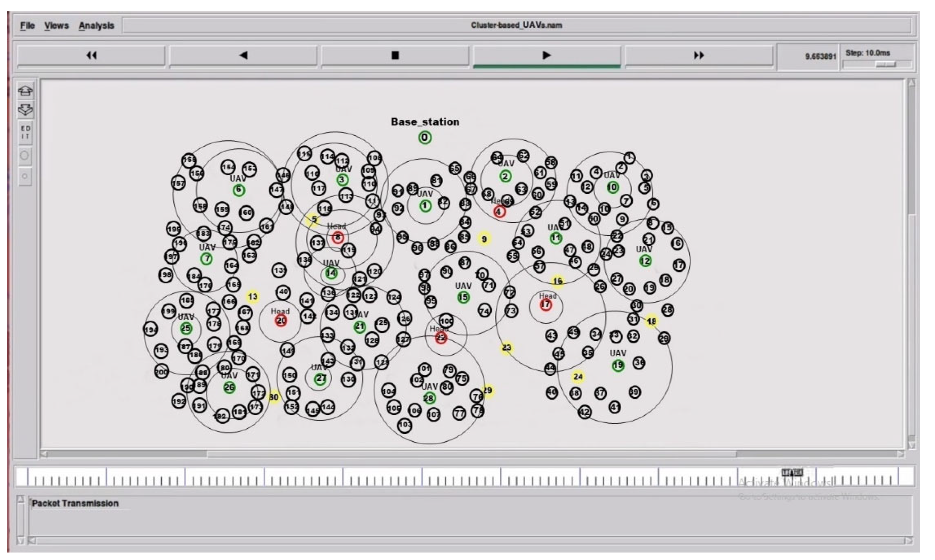Click the large circle sidebar icon
Image resolution: width=935 pixels, height=560 pixels.
(x=25, y=155)
